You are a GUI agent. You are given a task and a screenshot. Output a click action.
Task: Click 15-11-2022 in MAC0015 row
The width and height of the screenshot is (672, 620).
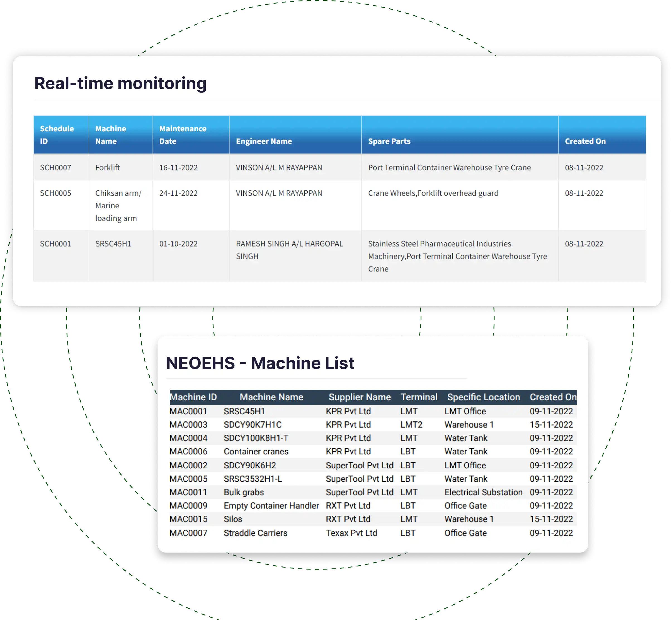click(551, 519)
